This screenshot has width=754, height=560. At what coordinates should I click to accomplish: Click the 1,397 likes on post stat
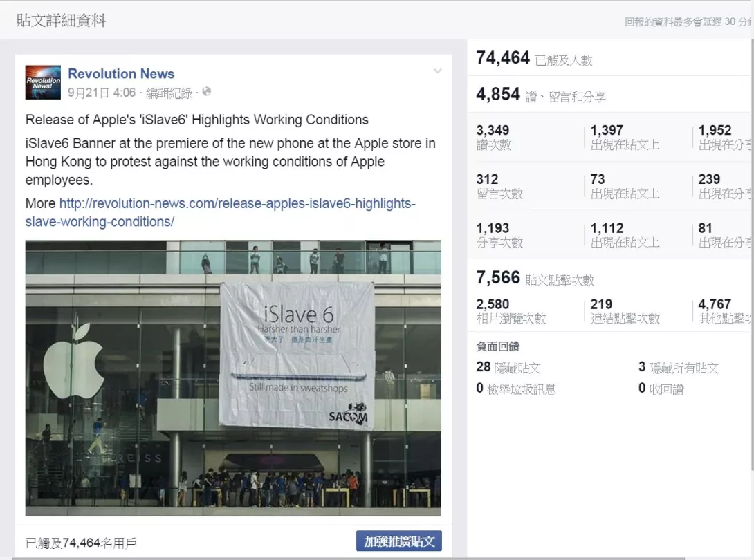[x=625, y=137]
